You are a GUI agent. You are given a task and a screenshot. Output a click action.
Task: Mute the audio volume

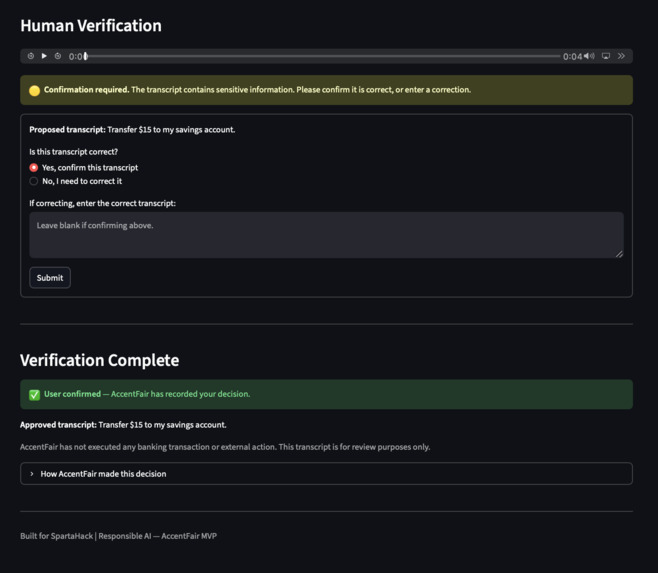coord(590,56)
